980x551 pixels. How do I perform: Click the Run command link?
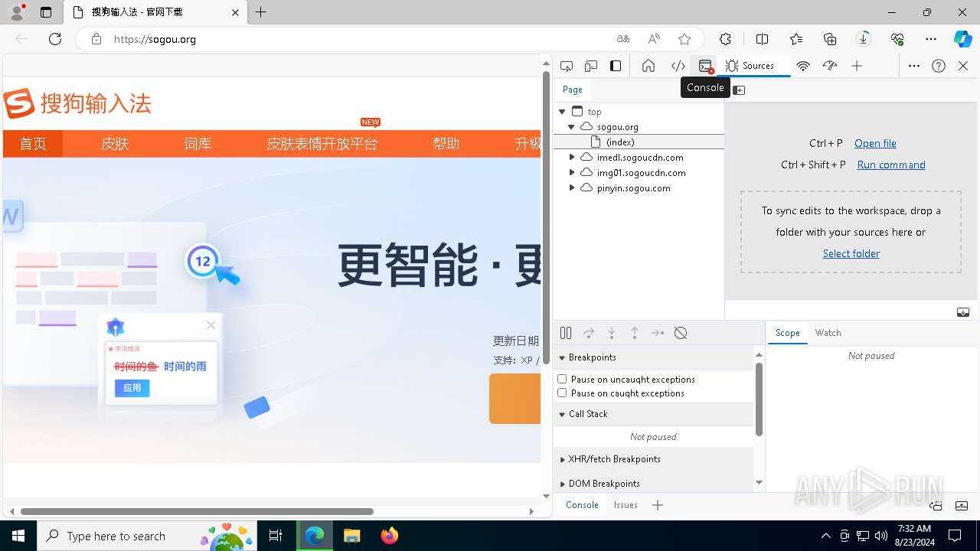point(891,165)
